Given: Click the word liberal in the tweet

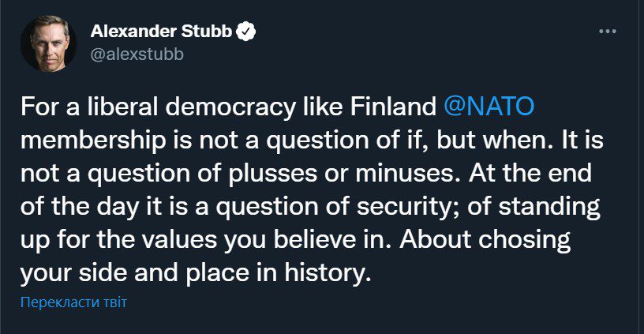Looking at the screenshot, I should (122, 107).
